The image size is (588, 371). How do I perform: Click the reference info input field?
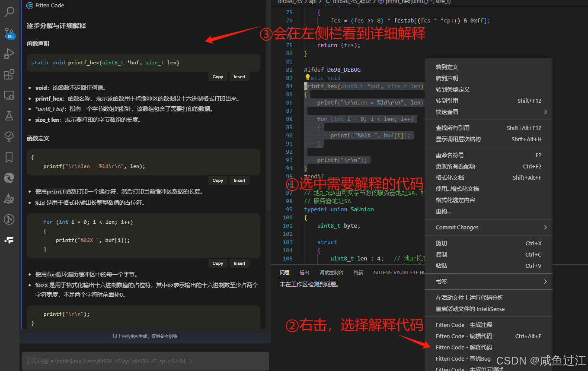(145, 361)
